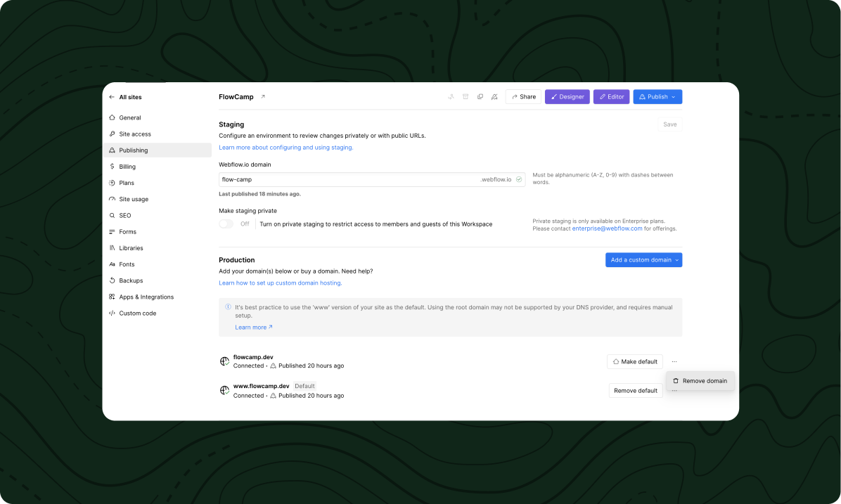Open SEO settings
Screen dimensions: 841x504
point(157,216)
